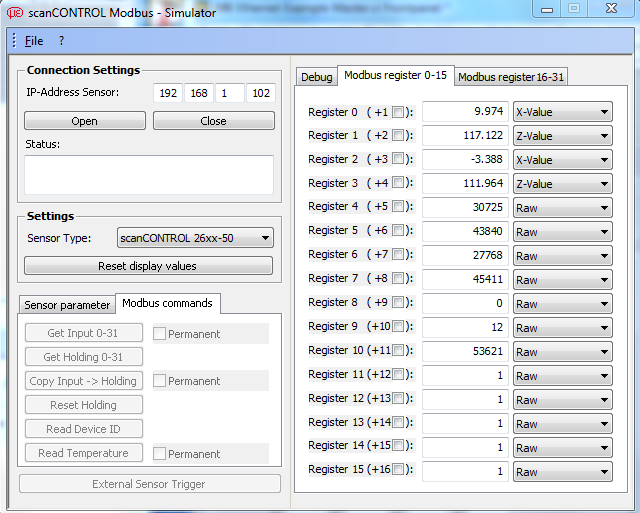Image resolution: width=640 pixels, height=513 pixels.
Task: Click the first IP octet field 192
Action: (168, 93)
